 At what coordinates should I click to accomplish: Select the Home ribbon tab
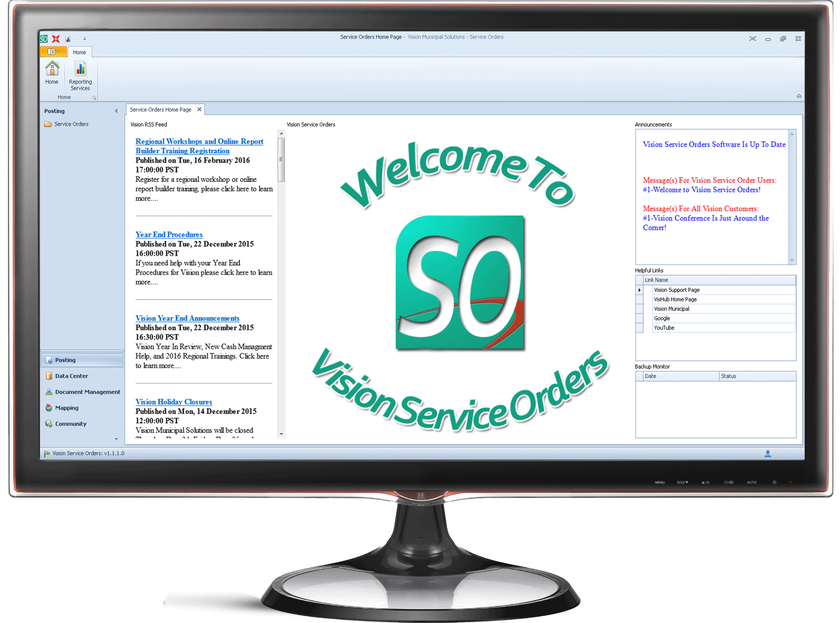coord(79,52)
